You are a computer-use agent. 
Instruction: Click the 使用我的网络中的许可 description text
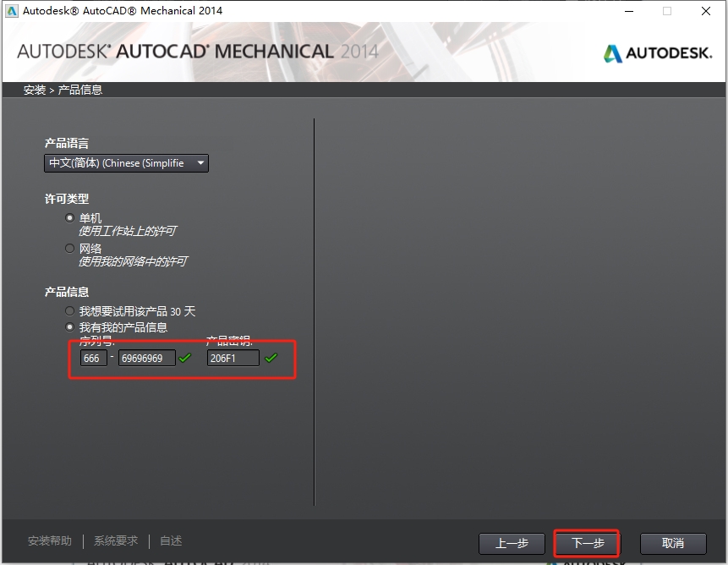[x=133, y=262]
